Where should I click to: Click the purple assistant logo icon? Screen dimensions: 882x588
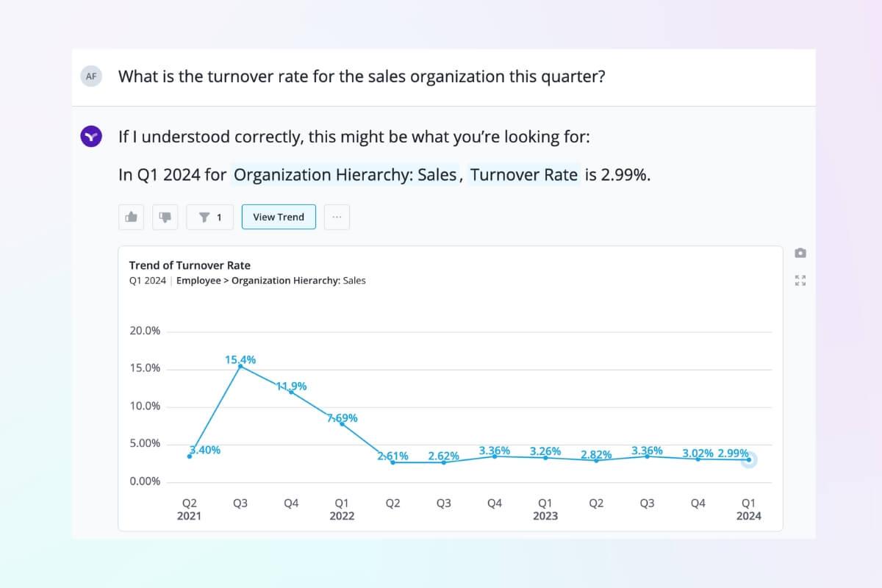(91, 136)
